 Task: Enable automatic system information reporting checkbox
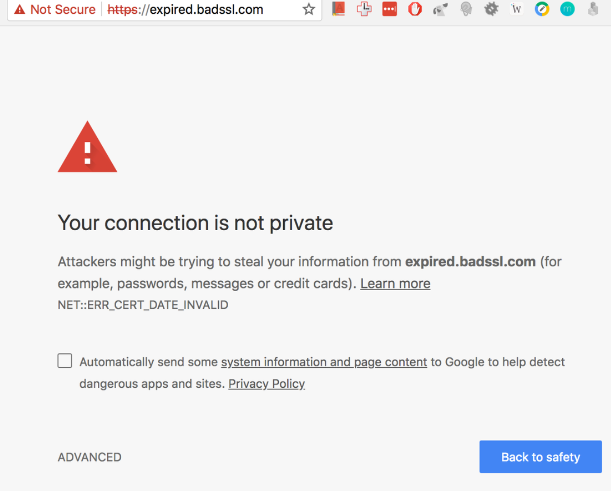[65, 361]
